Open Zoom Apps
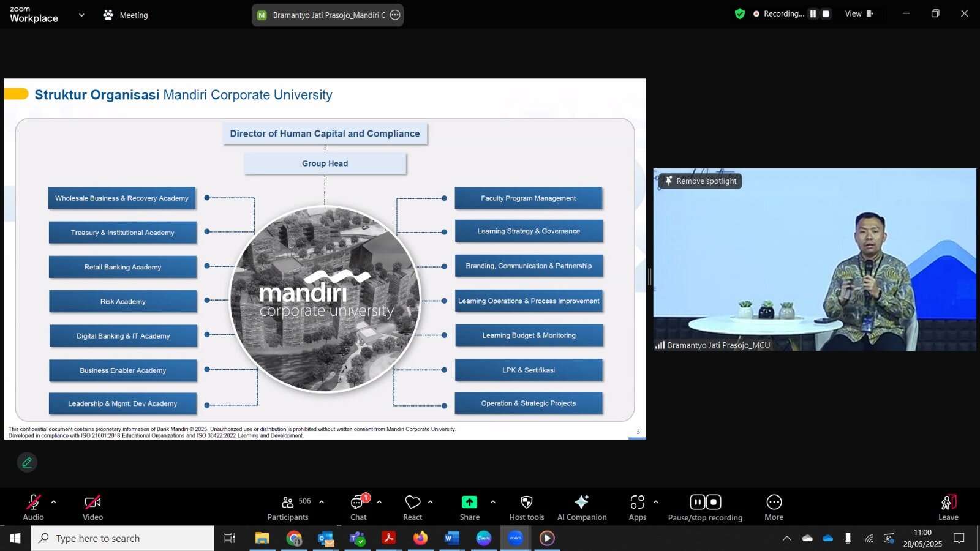The height and width of the screenshot is (551, 980). (x=638, y=508)
